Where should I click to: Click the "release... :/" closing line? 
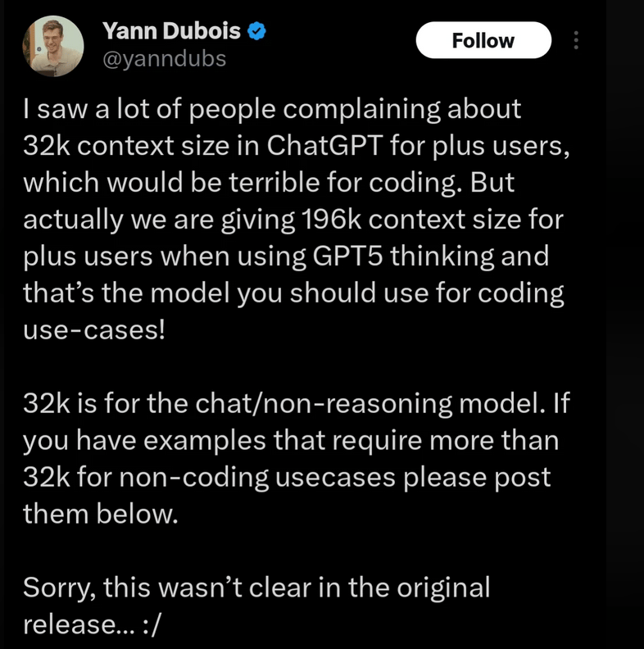tap(91, 624)
